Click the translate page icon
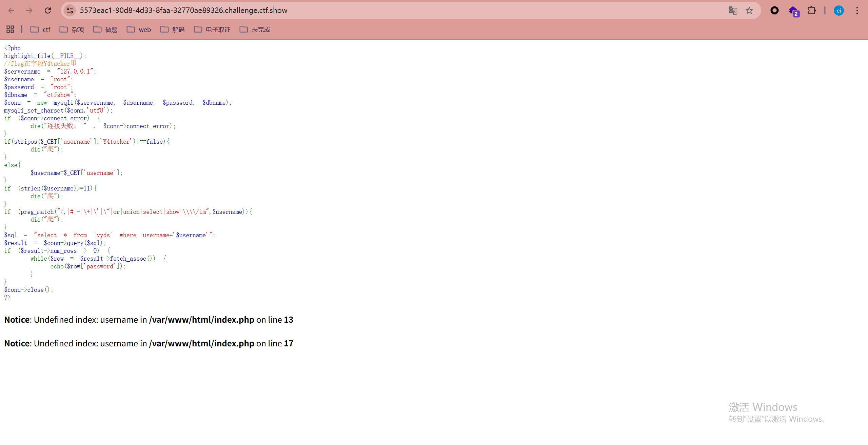 click(733, 11)
